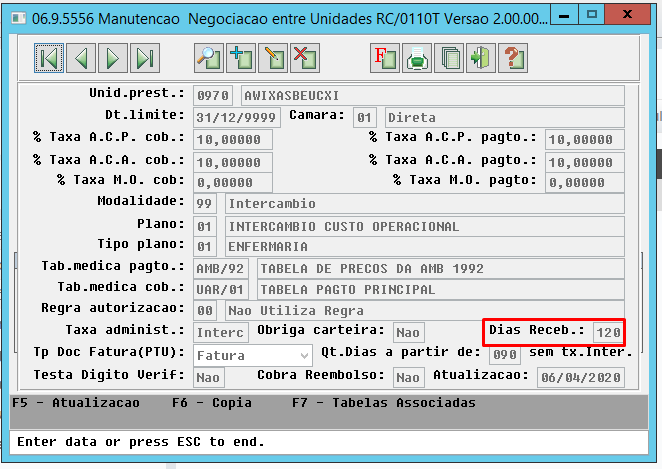This screenshot has height=469, width=662.
Task: Click the % Taxa M.O. pagto field
Action: click(x=585, y=182)
